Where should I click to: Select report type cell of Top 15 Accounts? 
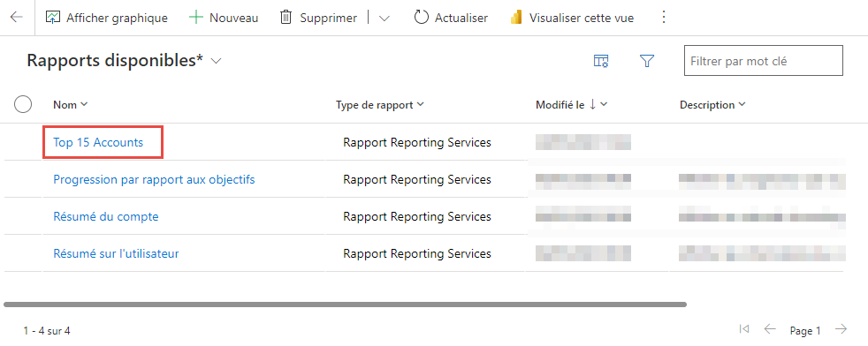(417, 143)
